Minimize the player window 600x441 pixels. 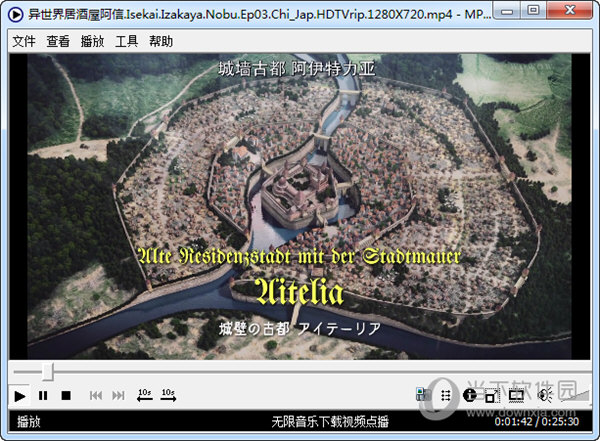tap(507, 11)
